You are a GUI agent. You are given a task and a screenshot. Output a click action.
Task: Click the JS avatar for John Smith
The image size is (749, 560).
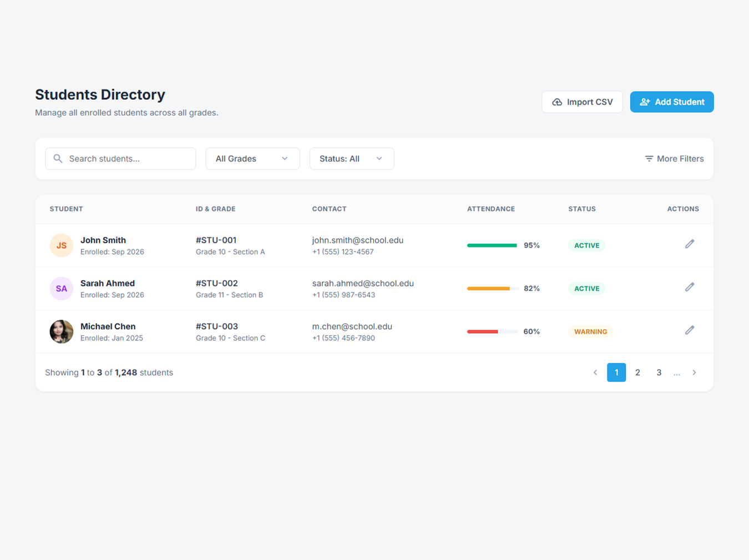(x=62, y=245)
